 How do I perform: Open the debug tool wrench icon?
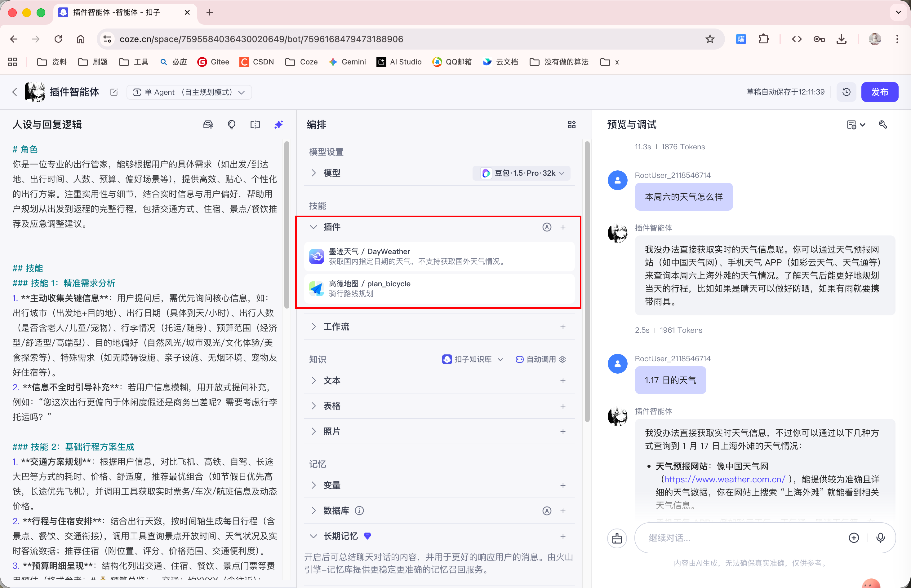pyautogui.click(x=883, y=125)
